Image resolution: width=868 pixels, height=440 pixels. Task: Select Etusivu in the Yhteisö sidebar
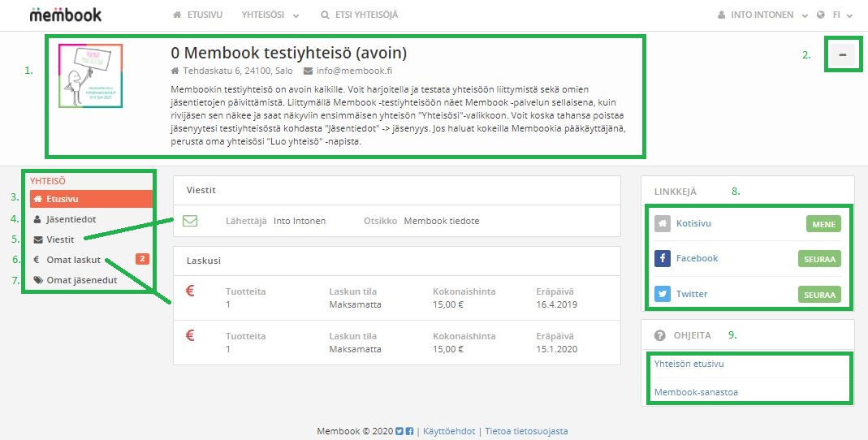pyautogui.click(x=91, y=199)
